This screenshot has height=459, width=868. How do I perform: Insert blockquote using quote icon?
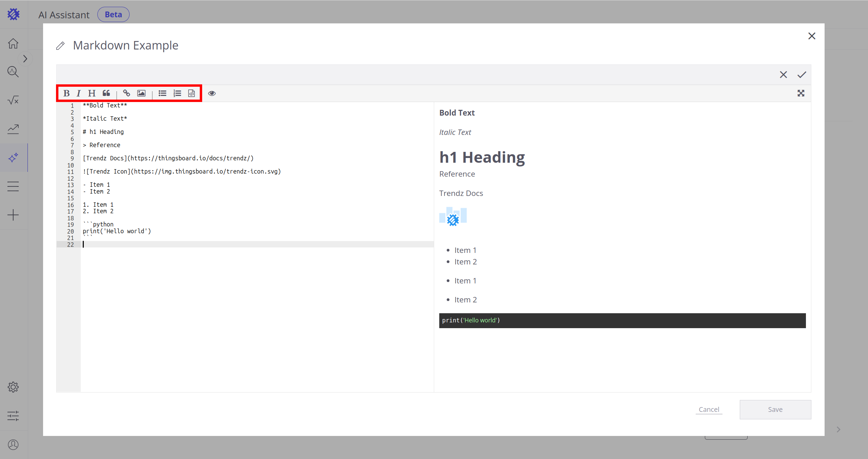pos(107,93)
